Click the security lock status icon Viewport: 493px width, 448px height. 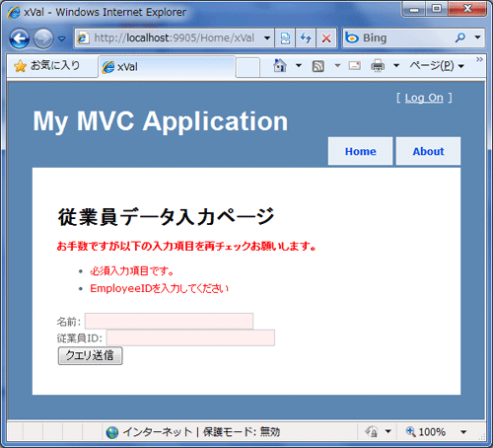(x=372, y=431)
